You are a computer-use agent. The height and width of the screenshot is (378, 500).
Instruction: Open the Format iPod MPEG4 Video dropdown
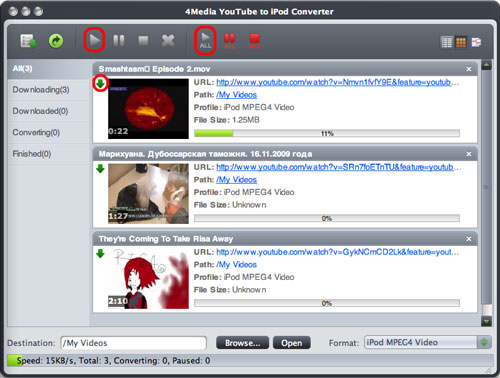pyautogui.click(x=428, y=342)
